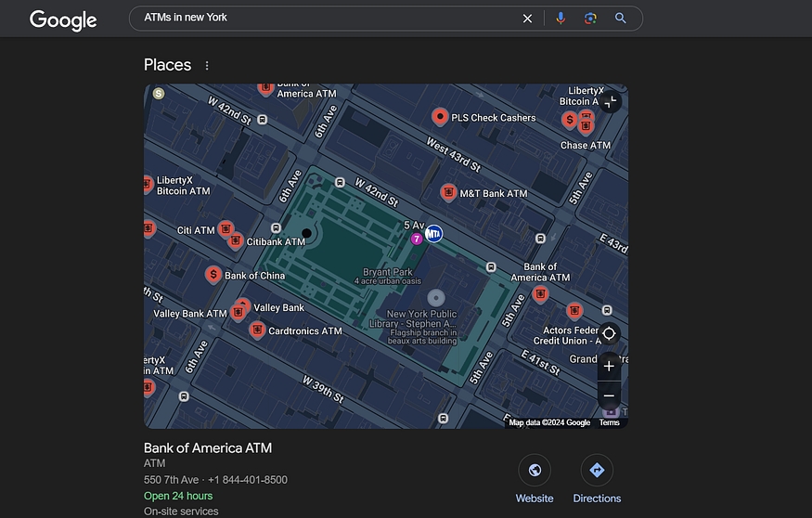
Task: Select the M&T Bank ATM marker
Action: point(449,193)
